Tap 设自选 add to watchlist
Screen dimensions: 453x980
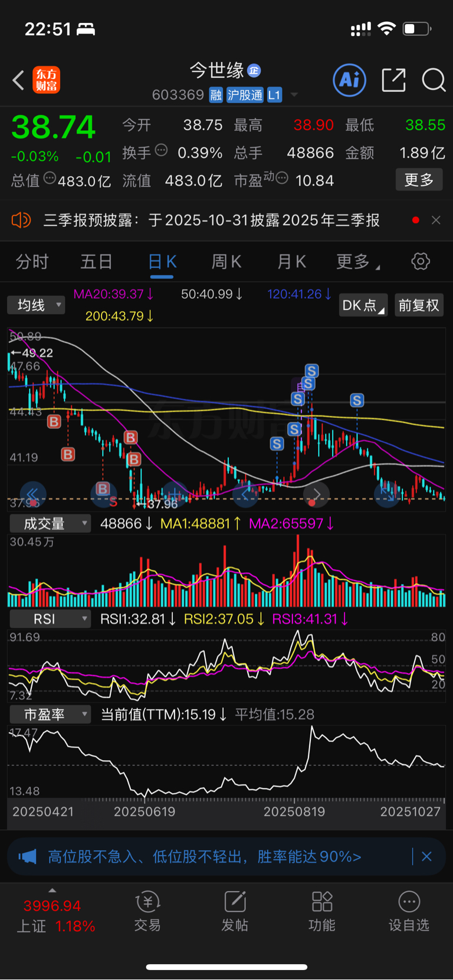pyautogui.click(x=409, y=911)
